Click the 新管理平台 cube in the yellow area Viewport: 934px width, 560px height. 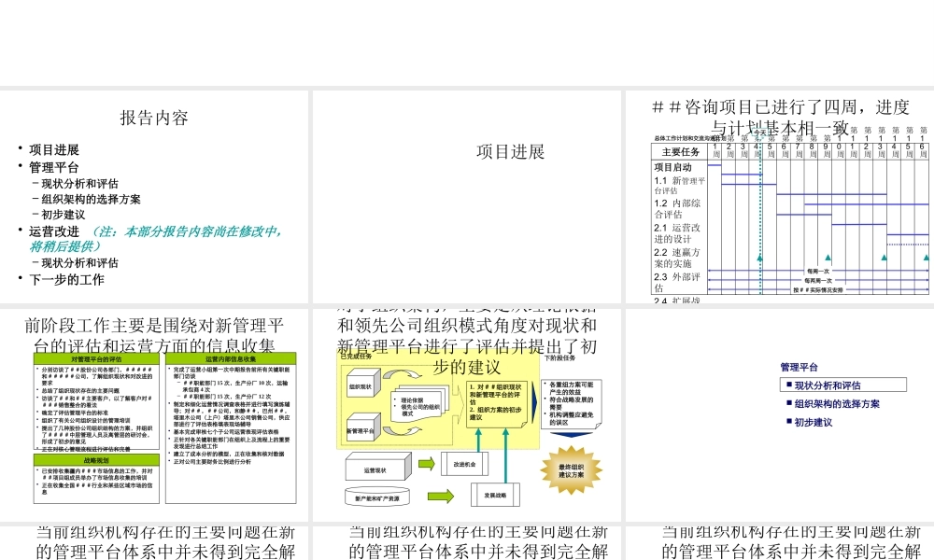point(361,429)
